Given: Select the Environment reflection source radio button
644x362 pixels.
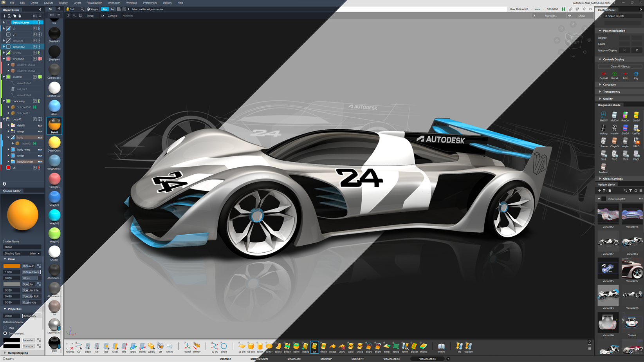Looking at the screenshot, I should [5, 333].
